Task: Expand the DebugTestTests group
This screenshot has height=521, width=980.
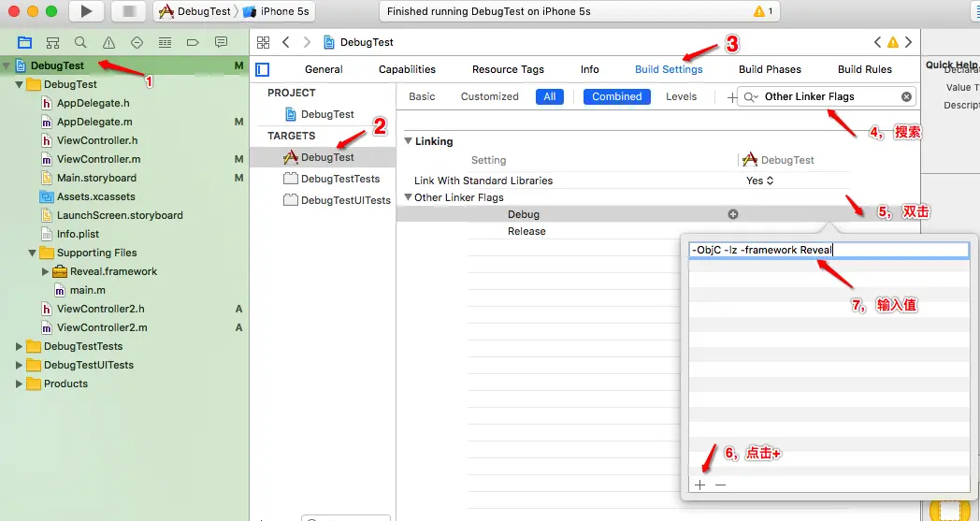Action: point(20,346)
